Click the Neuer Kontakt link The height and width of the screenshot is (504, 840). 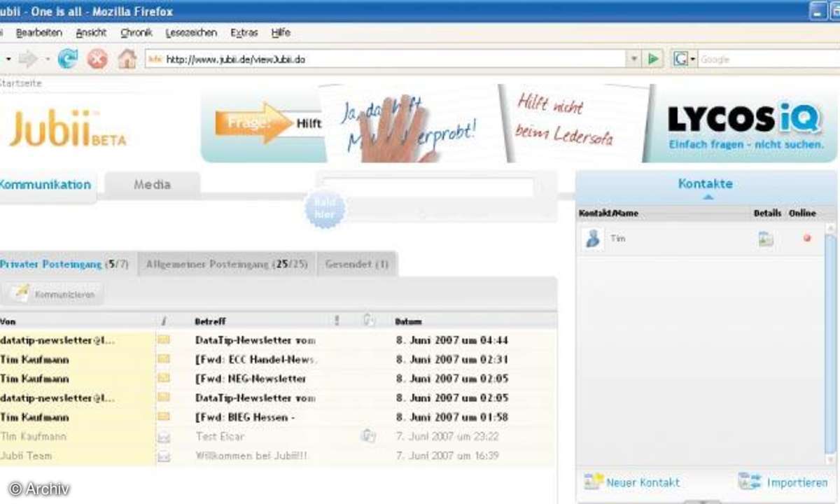point(632,482)
